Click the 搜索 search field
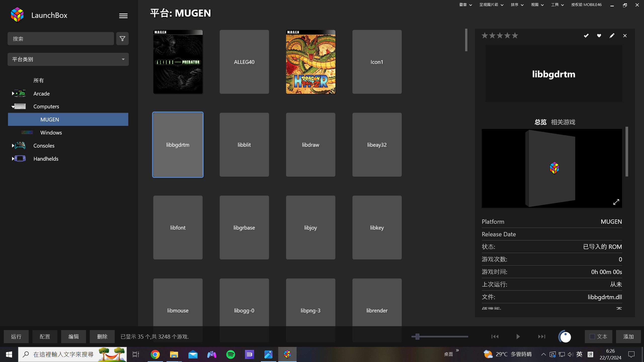 [x=61, y=39]
